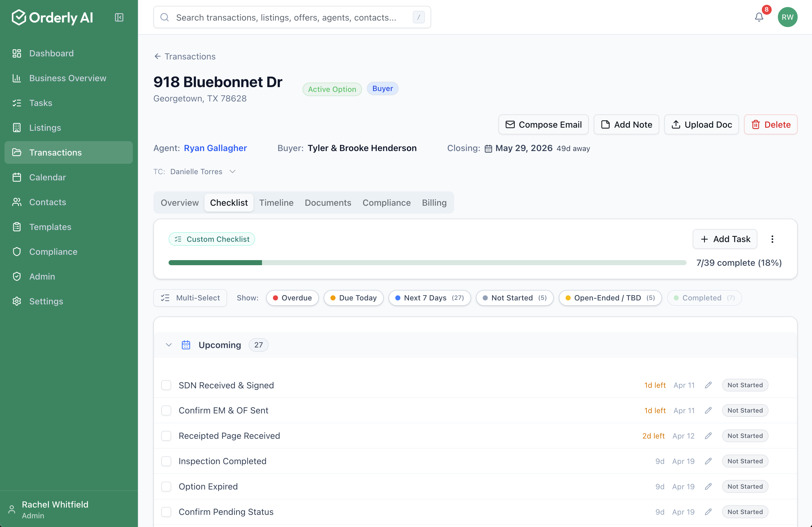The width and height of the screenshot is (812, 527).
Task: Edit the Confirm EM & OF Sent task
Action: (x=708, y=410)
